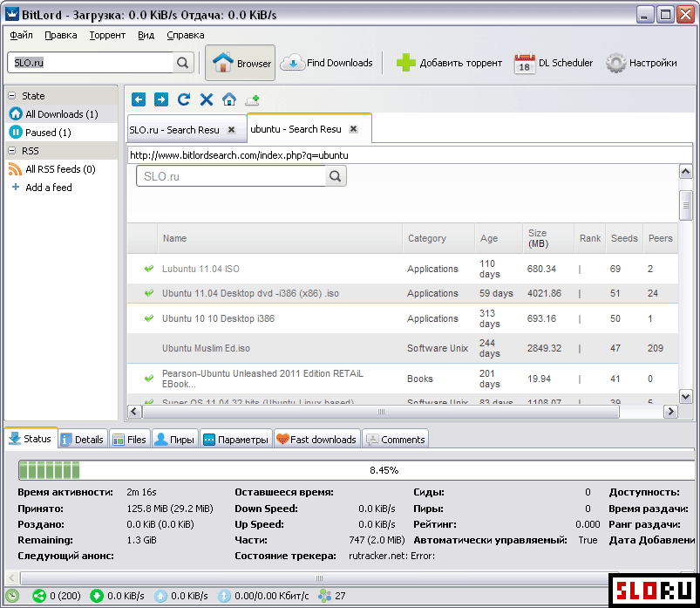The height and width of the screenshot is (608, 700).
Task: Click the page scroll down arrow
Action: tap(686, 396)
